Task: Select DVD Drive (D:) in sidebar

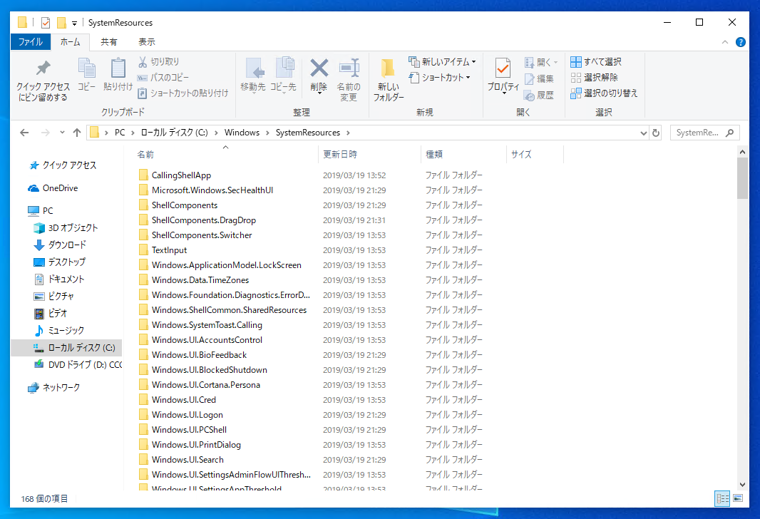Action: click(78, 365)
